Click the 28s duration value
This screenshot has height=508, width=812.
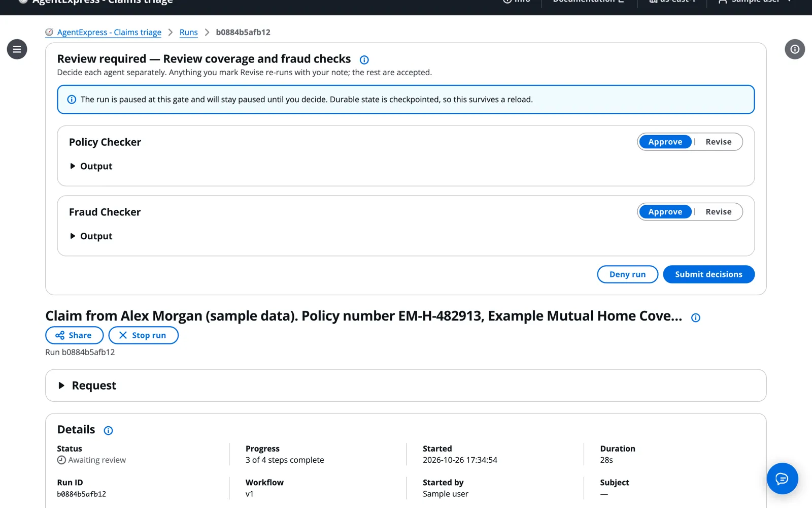606,460
